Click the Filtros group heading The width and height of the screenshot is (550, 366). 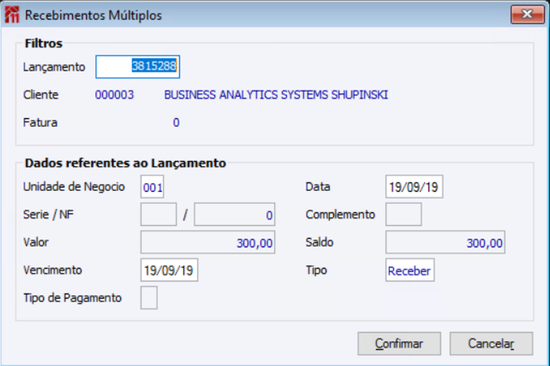[43, 43]
